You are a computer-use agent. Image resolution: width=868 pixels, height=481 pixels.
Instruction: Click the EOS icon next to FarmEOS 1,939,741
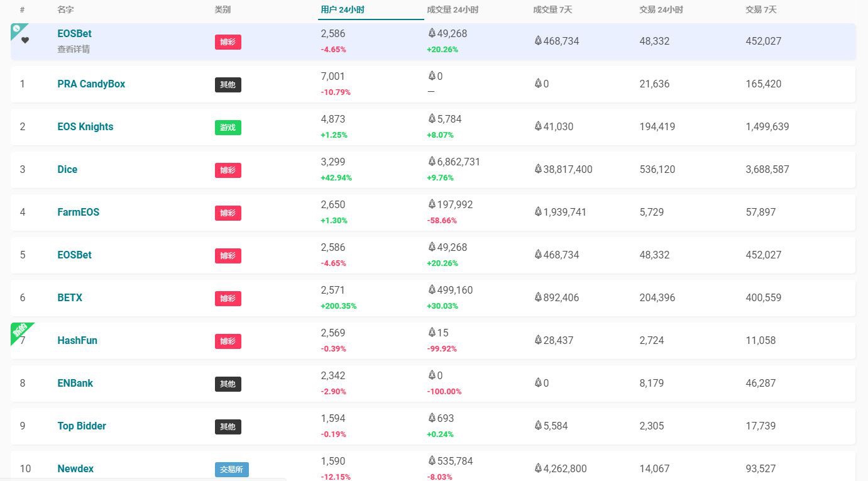click(x=538, y=212)
